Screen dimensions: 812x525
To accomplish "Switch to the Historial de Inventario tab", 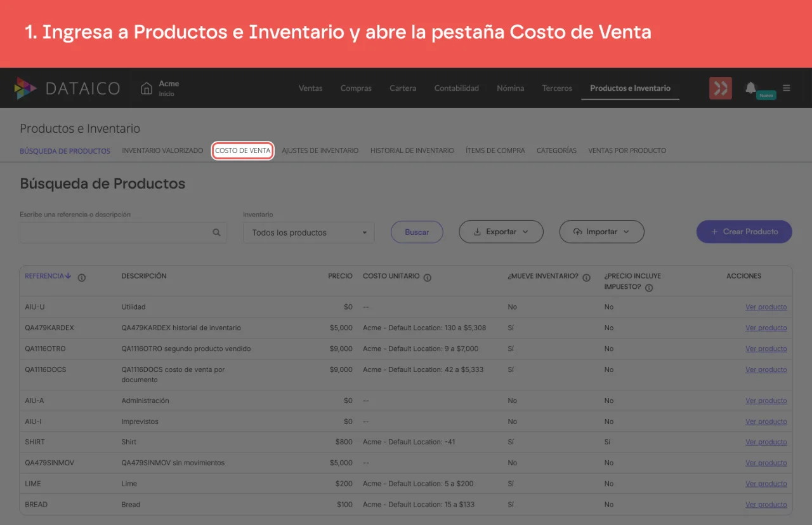I will 412,150.
